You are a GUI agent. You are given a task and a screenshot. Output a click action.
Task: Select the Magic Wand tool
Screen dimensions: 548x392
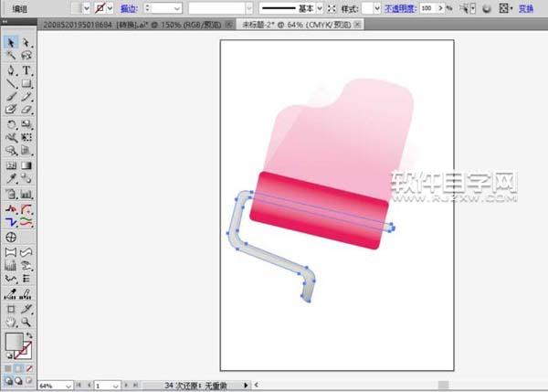(11, 55)
